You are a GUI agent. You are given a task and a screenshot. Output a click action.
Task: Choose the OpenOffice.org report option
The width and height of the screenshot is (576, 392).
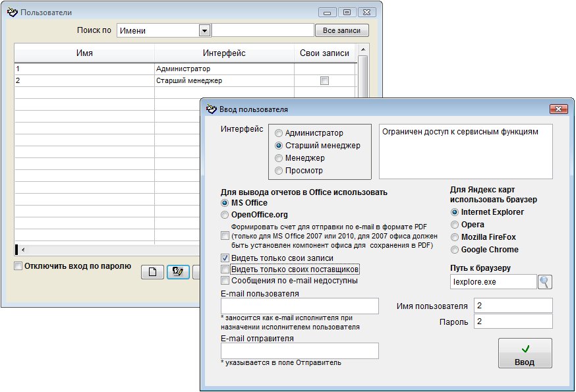click(x=225, y=215)
